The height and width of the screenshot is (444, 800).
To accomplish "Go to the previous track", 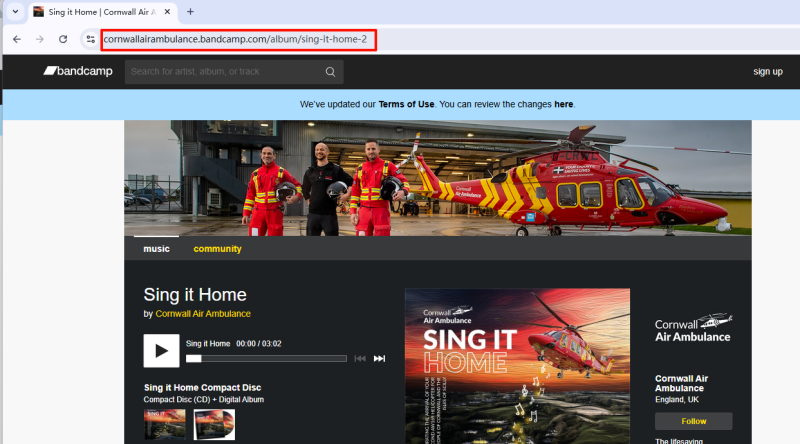I will pyautogui.click(x=360, y=358).
